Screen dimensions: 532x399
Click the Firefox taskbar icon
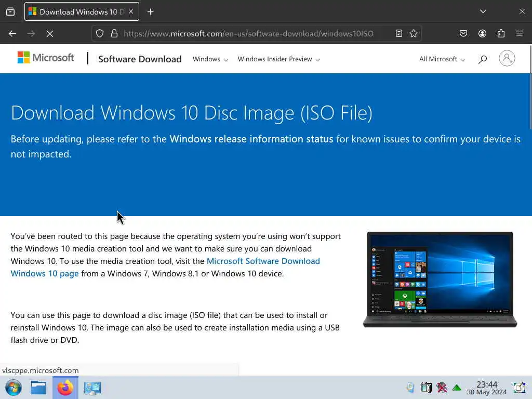(x=65, y=388)
